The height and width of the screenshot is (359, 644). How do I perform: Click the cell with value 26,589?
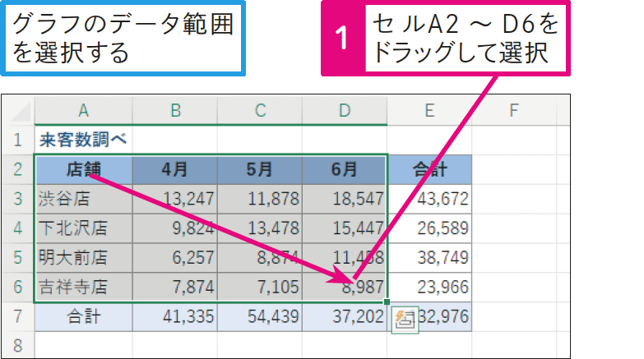(x=429, y=228)
